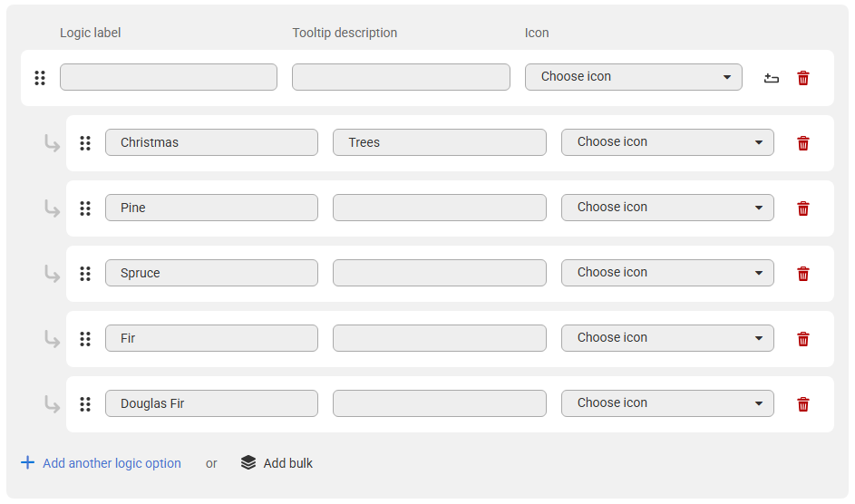
Task: Expand the Choose icon dropdown for Fir
Action: click(667, 338)
